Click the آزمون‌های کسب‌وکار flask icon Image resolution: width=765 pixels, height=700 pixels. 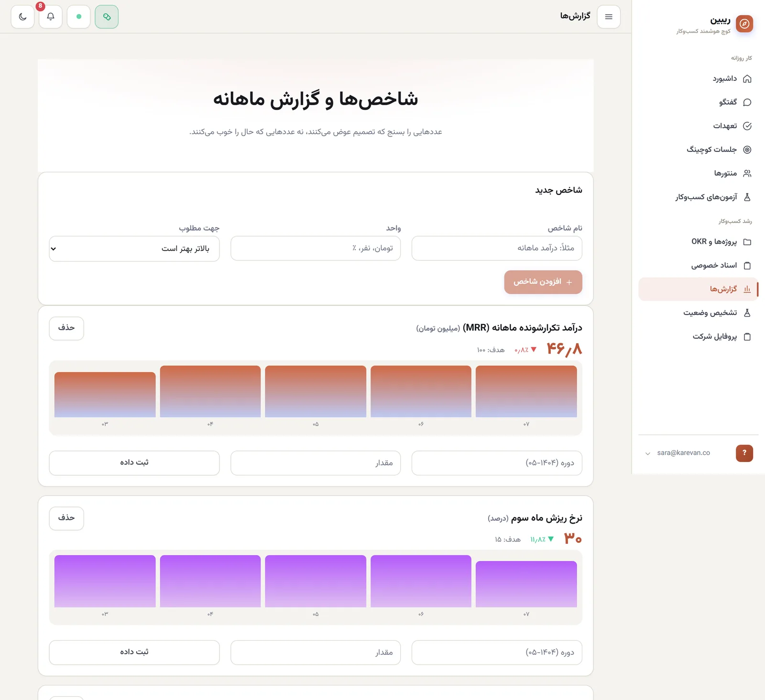[747, 197]
